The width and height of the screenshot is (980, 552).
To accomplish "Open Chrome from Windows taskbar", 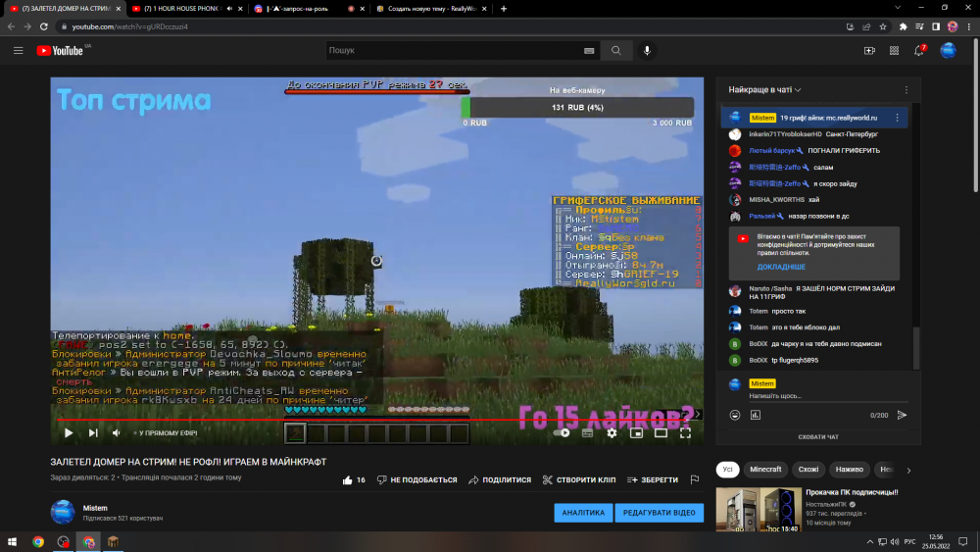I will coord(38,542).
